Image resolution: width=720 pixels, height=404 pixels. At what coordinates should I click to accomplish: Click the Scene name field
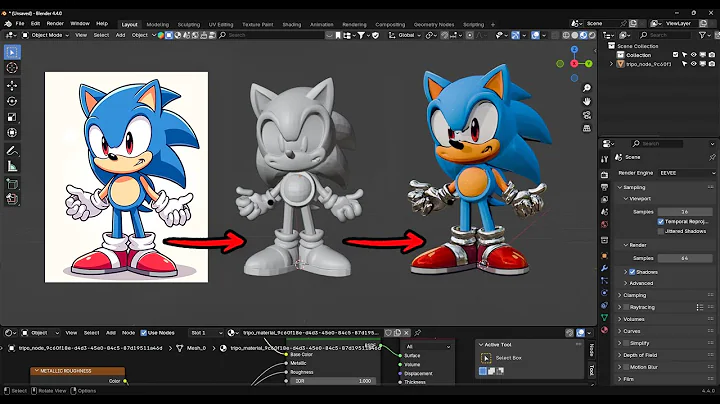pyautogui.click(x=602, y=23)
